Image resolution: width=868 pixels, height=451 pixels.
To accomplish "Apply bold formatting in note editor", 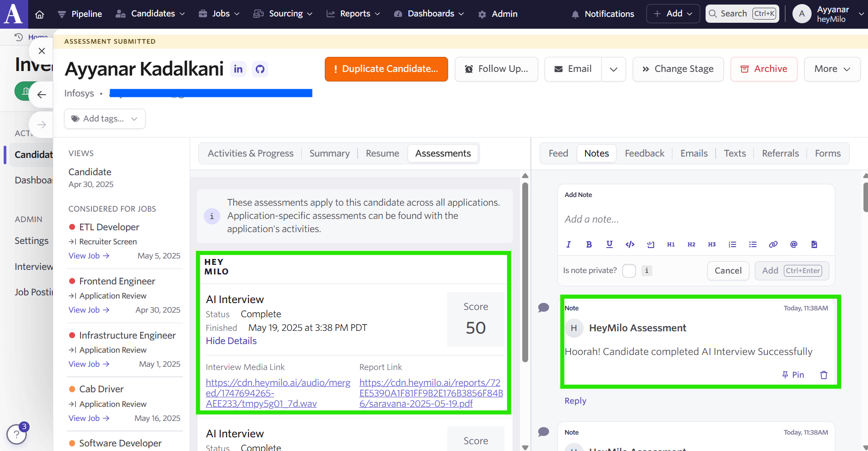I will point(589,244).
